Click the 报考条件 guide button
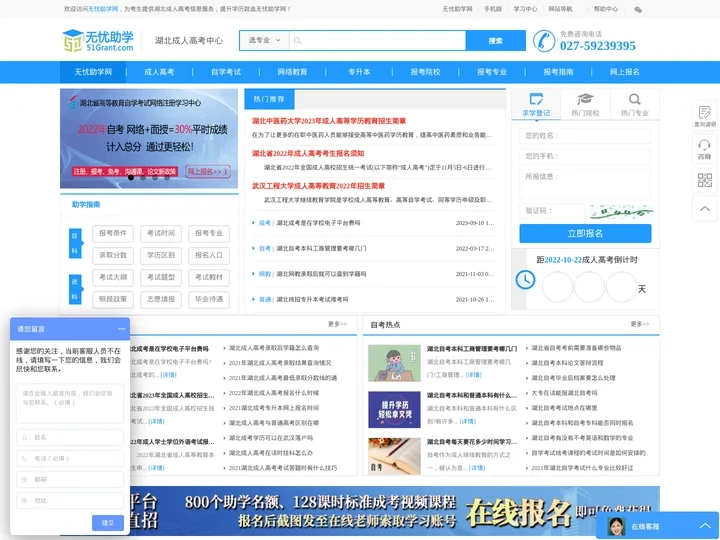 coord(113,233)
